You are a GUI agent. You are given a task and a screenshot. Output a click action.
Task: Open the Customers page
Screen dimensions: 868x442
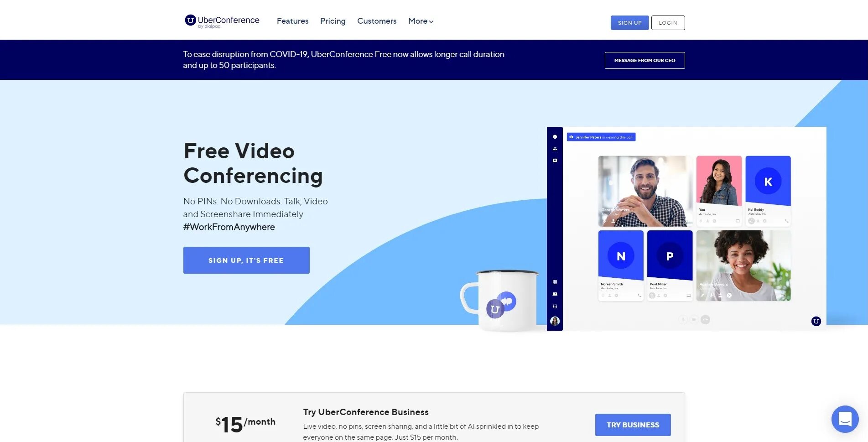click(x=377, y=21)
